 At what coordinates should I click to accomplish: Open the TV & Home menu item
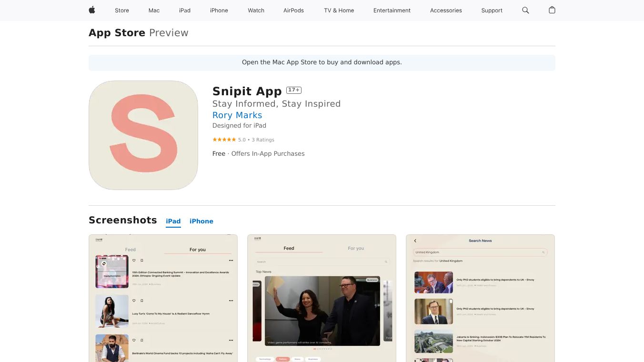pos(339,10)
